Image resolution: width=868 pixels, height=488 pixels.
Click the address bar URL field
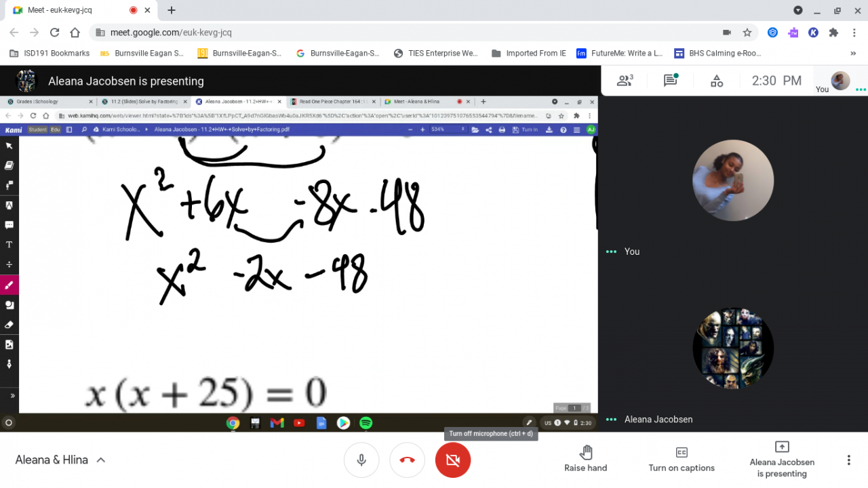tap(407, 33)
